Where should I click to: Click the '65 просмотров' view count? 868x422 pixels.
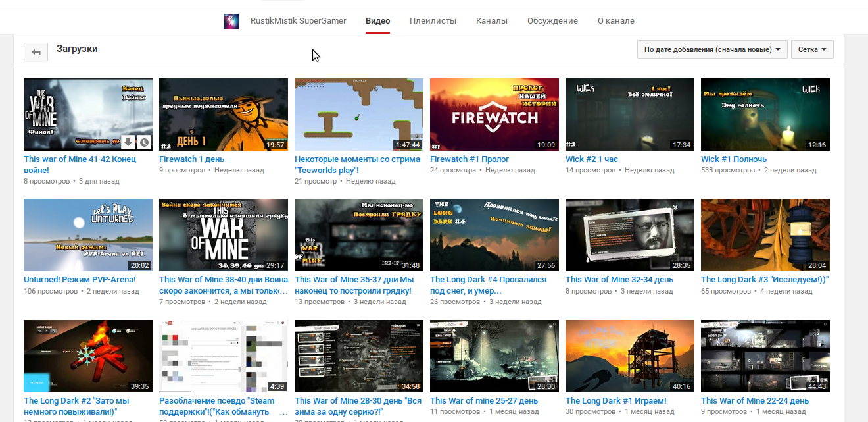coord(727,291)
